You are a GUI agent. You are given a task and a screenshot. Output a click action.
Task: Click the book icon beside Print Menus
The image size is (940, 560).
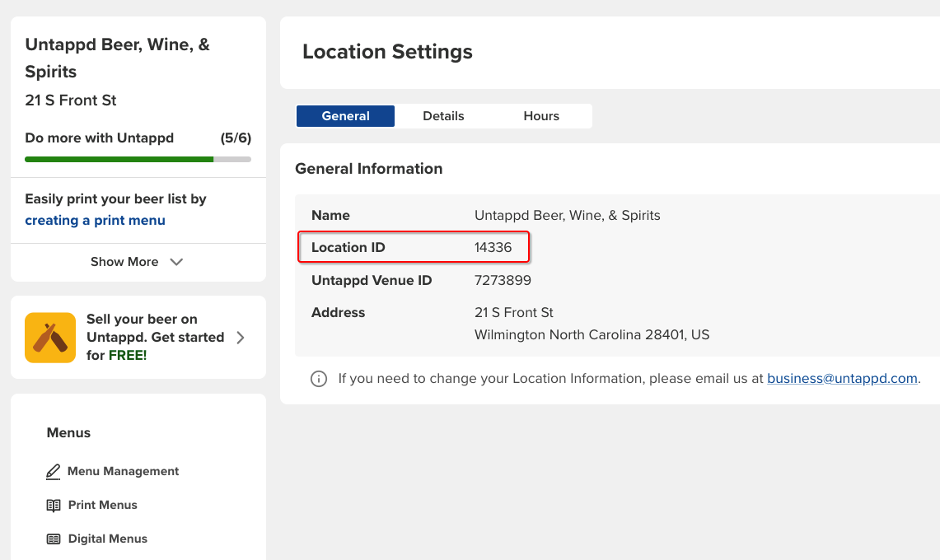coord(54,506)
